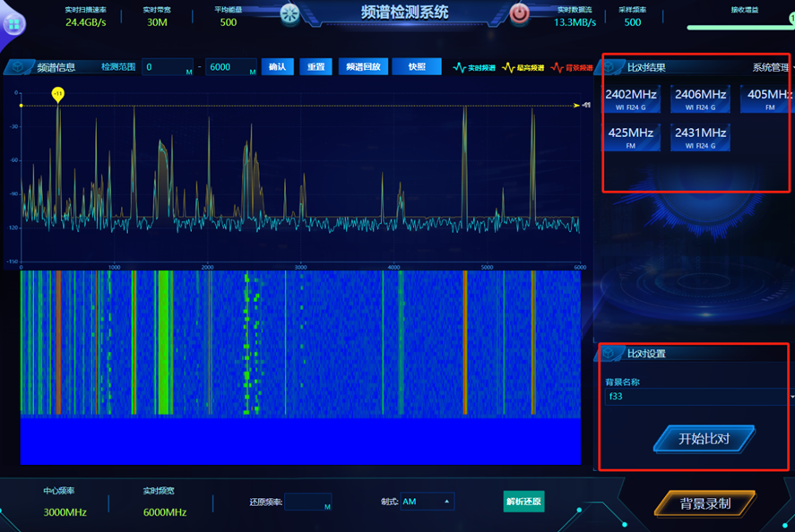Click the snowflake icon beside the title

(x=290, y=13)
